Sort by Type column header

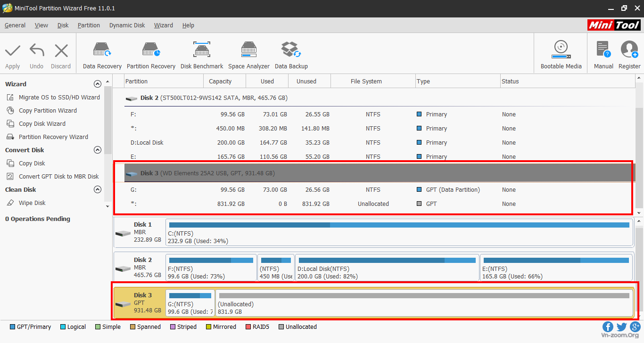[x=457, y=81]
